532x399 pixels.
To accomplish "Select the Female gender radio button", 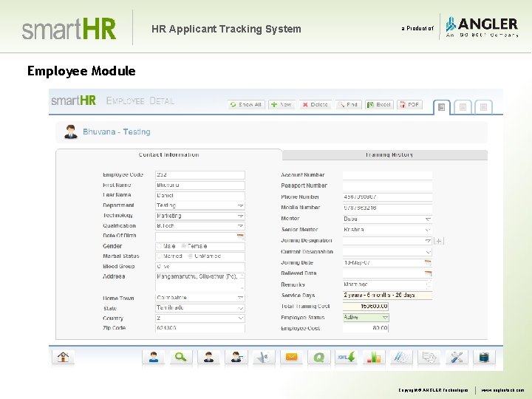I will tap(183, 246).
